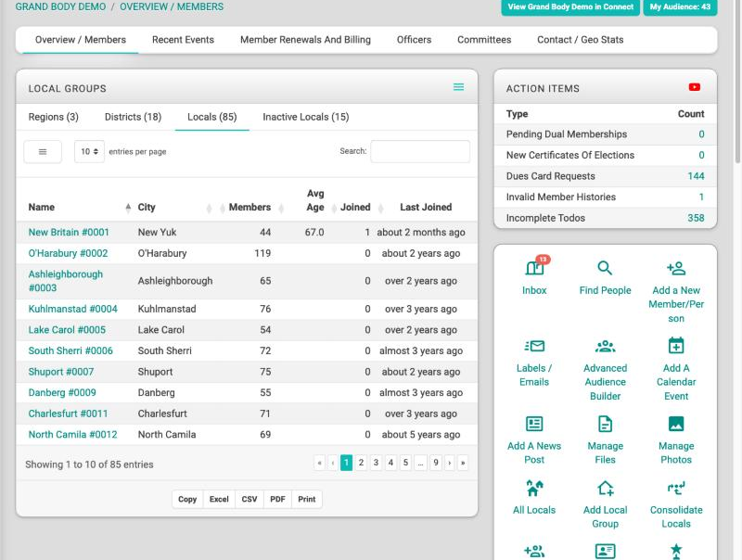Open the All Locals house icon
The height and width of the screenshot is (560, 742).
click(x=534, y=488)
